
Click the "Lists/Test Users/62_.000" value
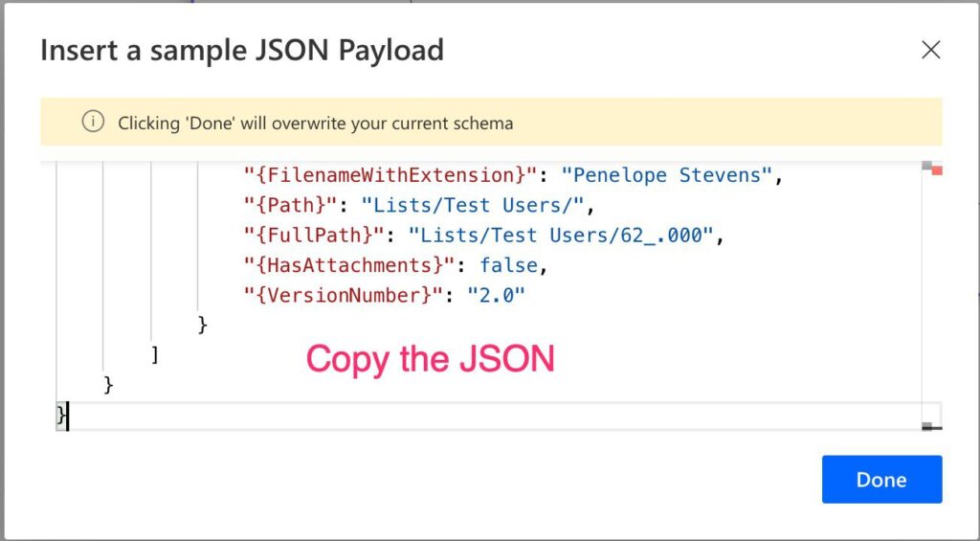click(x=561, y=236)
